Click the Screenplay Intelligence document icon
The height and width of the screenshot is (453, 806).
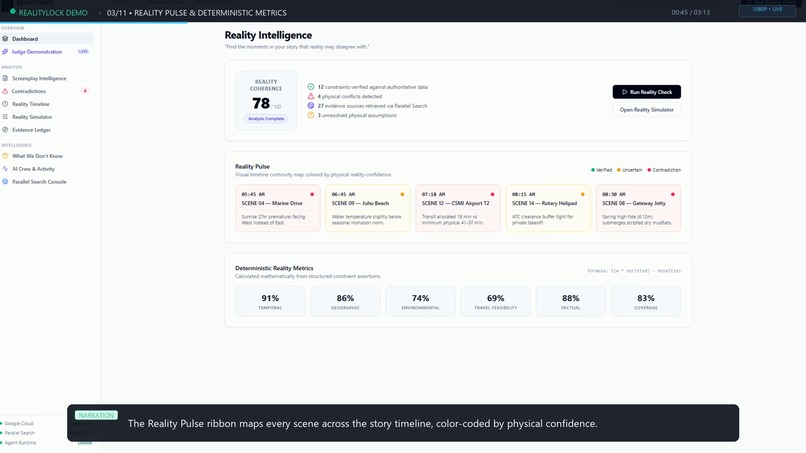click(x=5, y=78)
